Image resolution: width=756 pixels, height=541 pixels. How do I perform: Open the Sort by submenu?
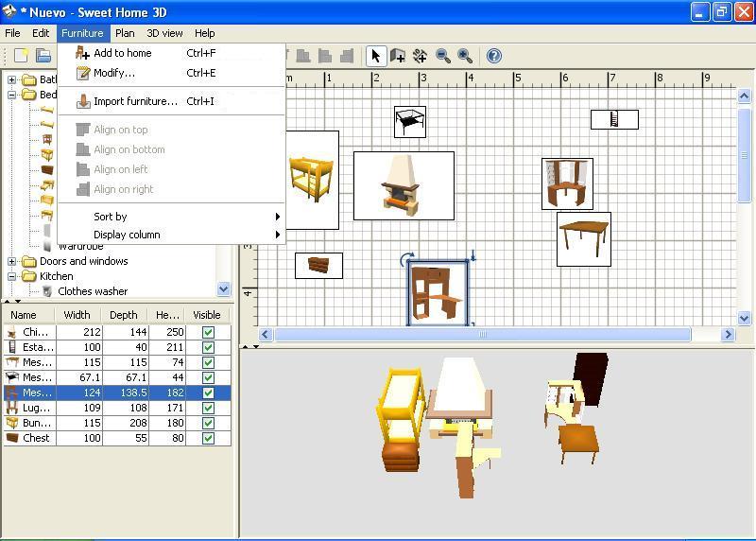click(x=171, y=217)
